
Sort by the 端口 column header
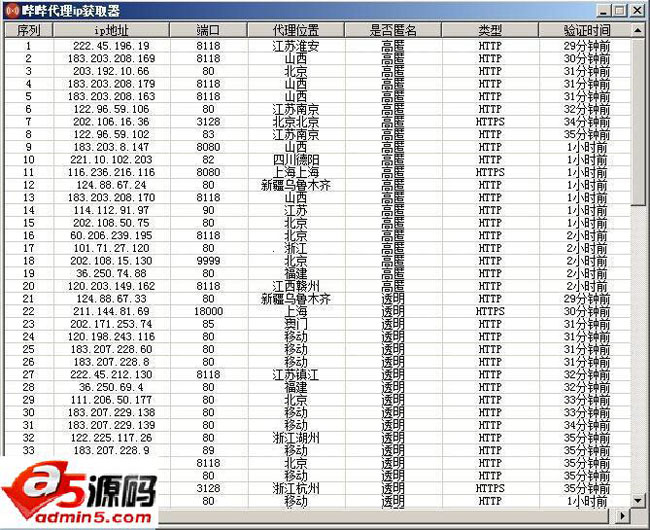[208, 30]
